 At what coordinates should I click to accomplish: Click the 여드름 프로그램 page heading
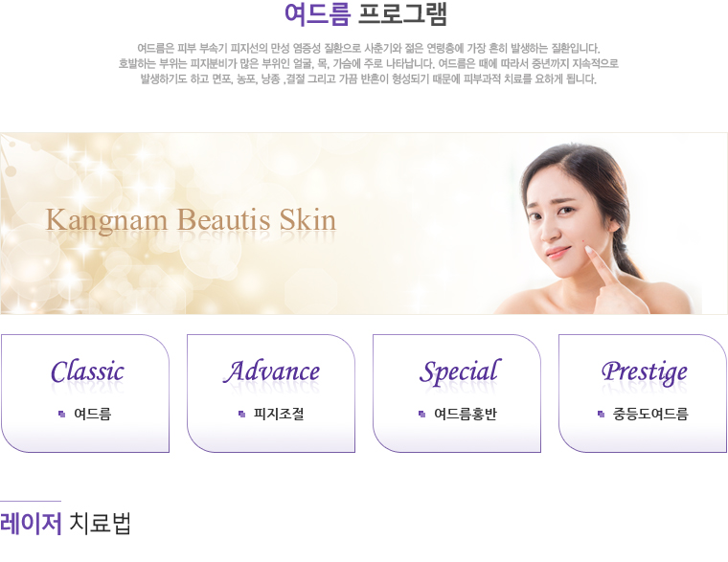coord(365,14)
